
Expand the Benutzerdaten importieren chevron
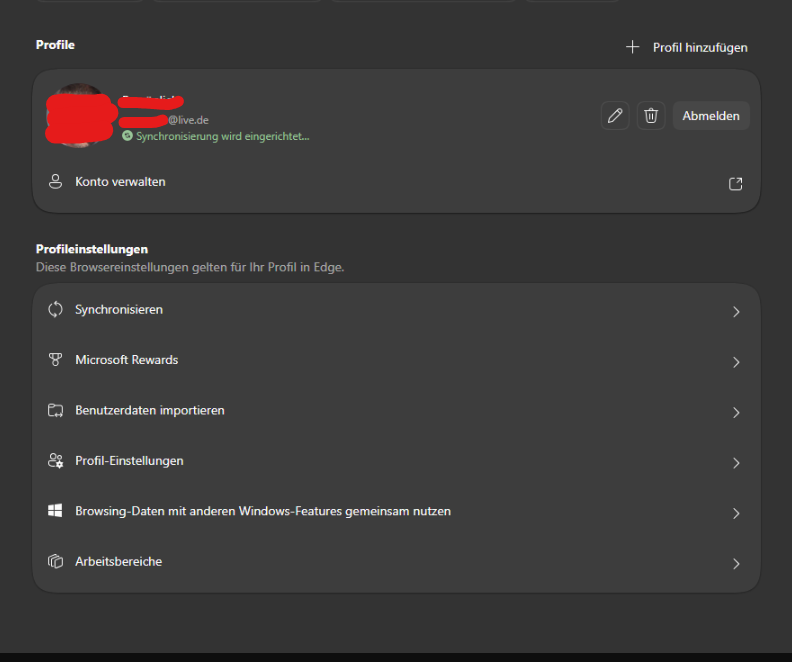pyautogui.click(x=736, y=413)
